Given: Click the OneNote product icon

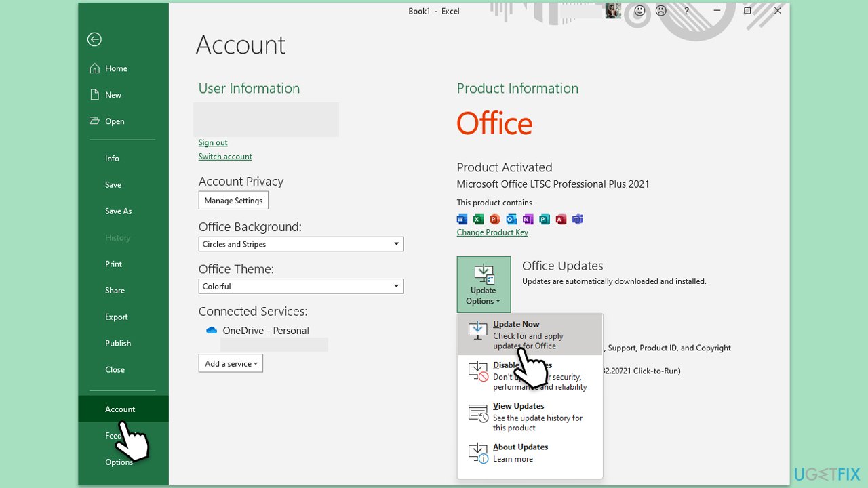Looking at the screenshot, I should coord(528,219).
